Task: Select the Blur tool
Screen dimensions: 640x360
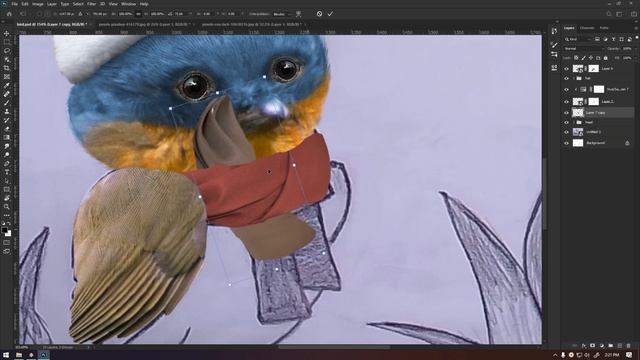Action: click(x=7, y=146)
